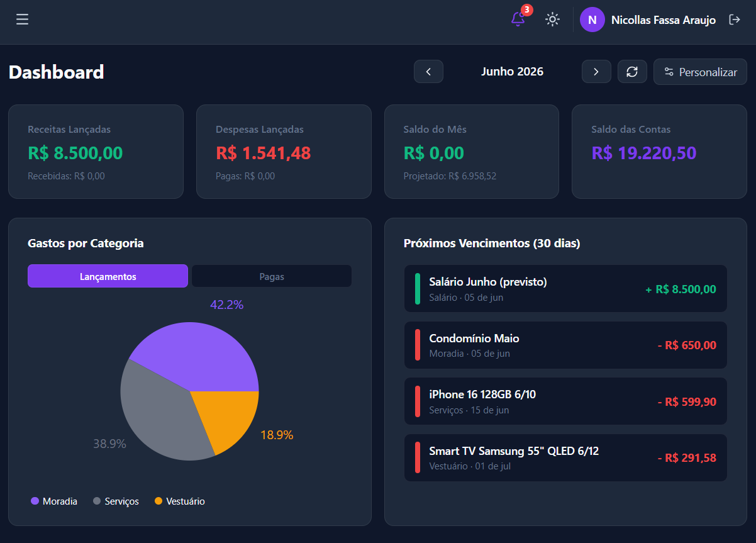Click the - R$ 650,00 amount

(x=687, y=345)
